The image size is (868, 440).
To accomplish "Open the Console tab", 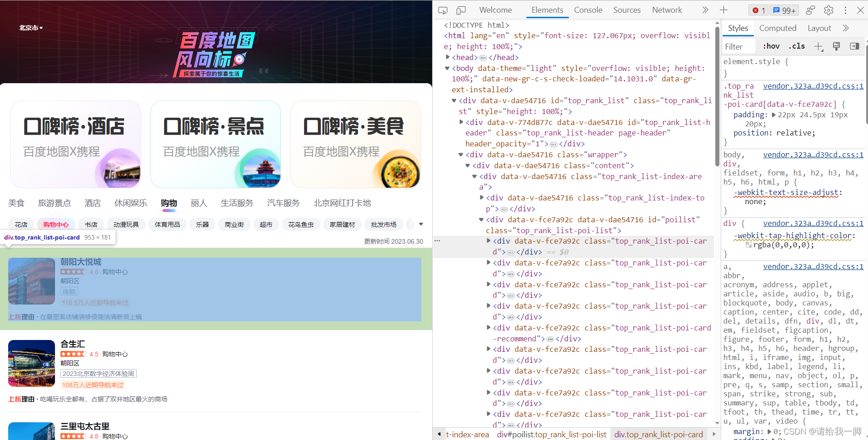I will pyautogui.click(x=588, y=10).
